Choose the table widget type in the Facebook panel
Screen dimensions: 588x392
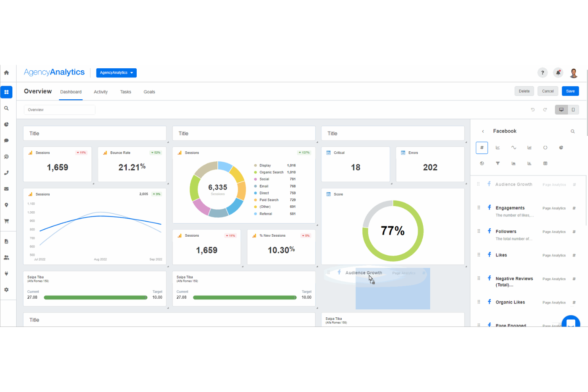(x=545, y=163)
